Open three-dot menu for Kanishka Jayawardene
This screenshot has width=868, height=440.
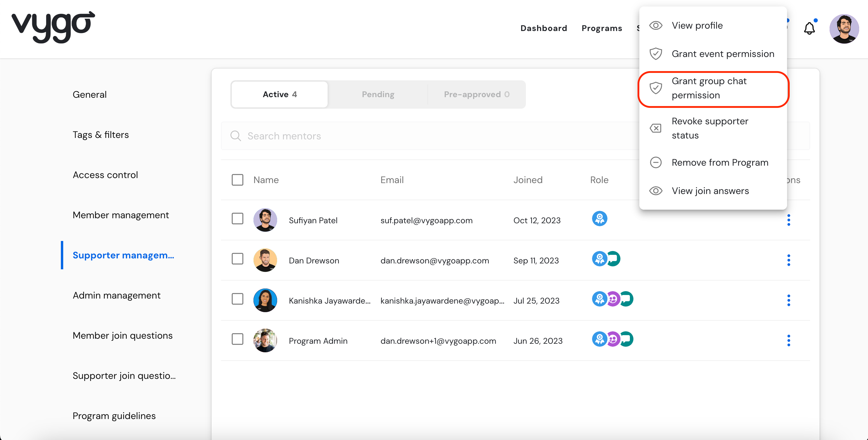click(x=789, y=300)
